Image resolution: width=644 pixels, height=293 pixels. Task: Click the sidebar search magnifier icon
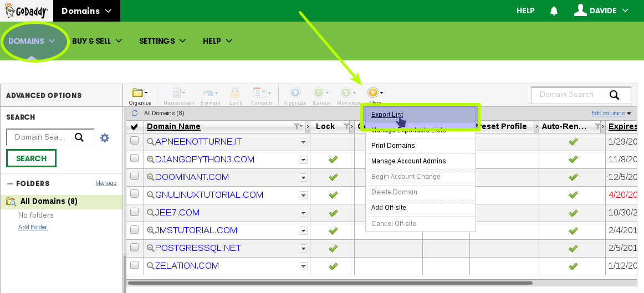tap(79, 137)
